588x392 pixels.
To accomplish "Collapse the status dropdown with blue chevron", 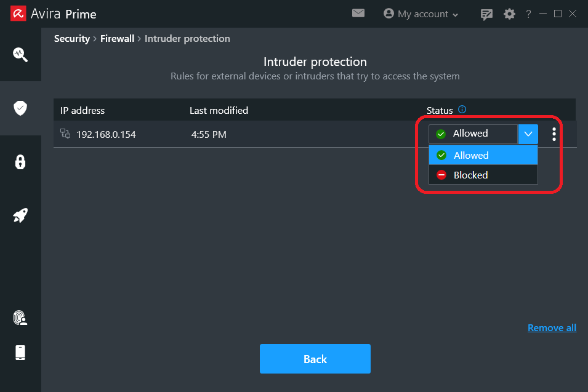I will [x=528, y=134].
